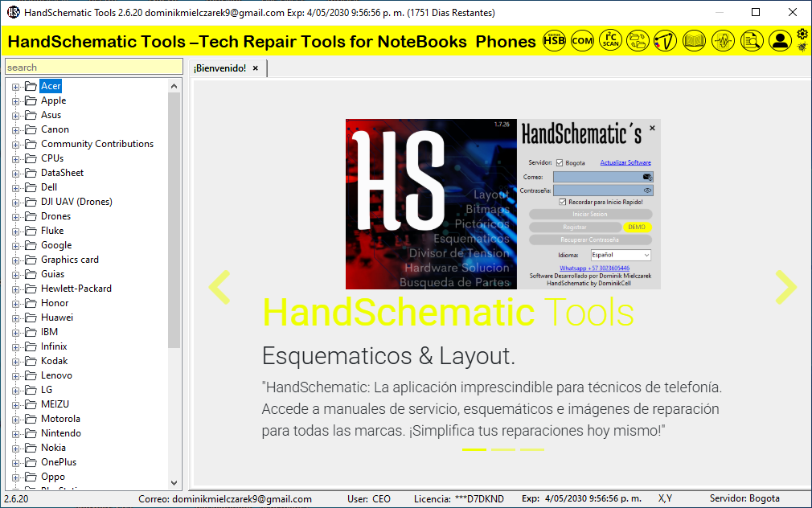Open the open-book manual icon

(694, 40)
